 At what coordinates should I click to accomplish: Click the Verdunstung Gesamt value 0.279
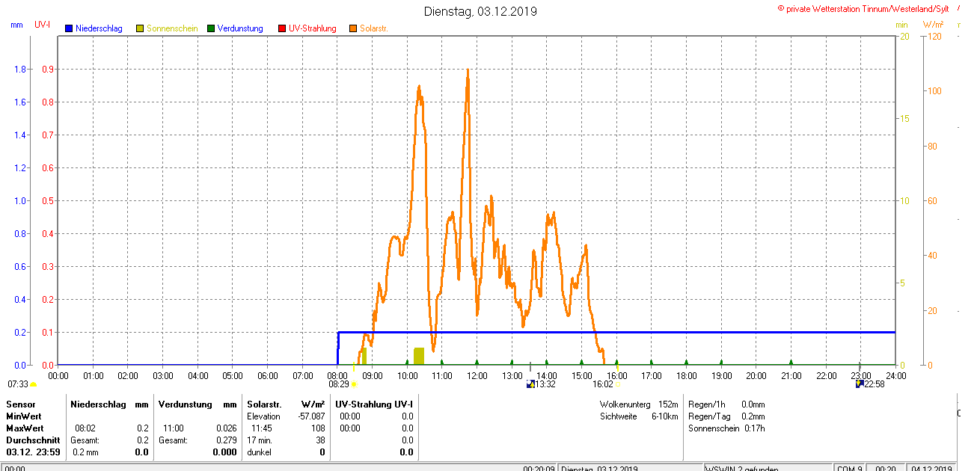point(225,440)
